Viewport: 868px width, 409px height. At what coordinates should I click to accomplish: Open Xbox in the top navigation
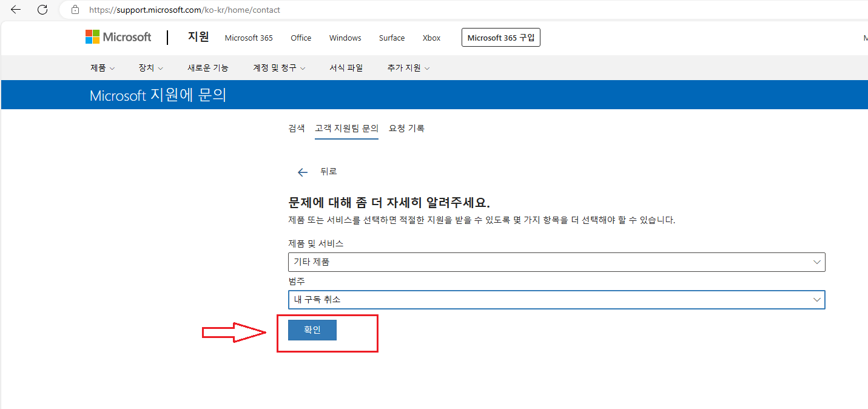(431, 38)
